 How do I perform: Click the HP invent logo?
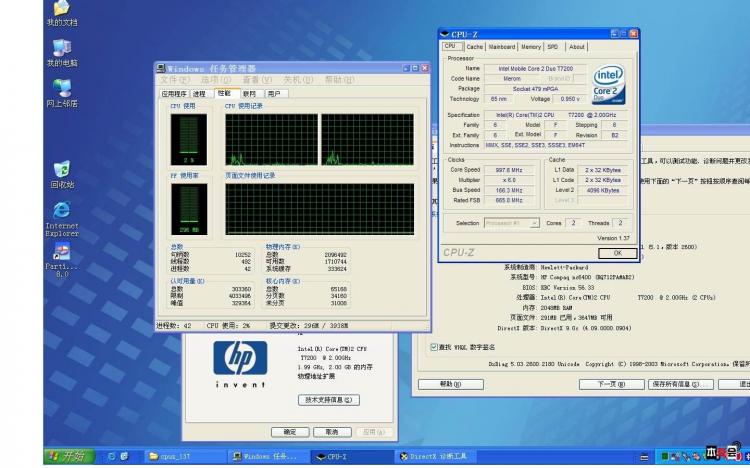tap(240, 359)
